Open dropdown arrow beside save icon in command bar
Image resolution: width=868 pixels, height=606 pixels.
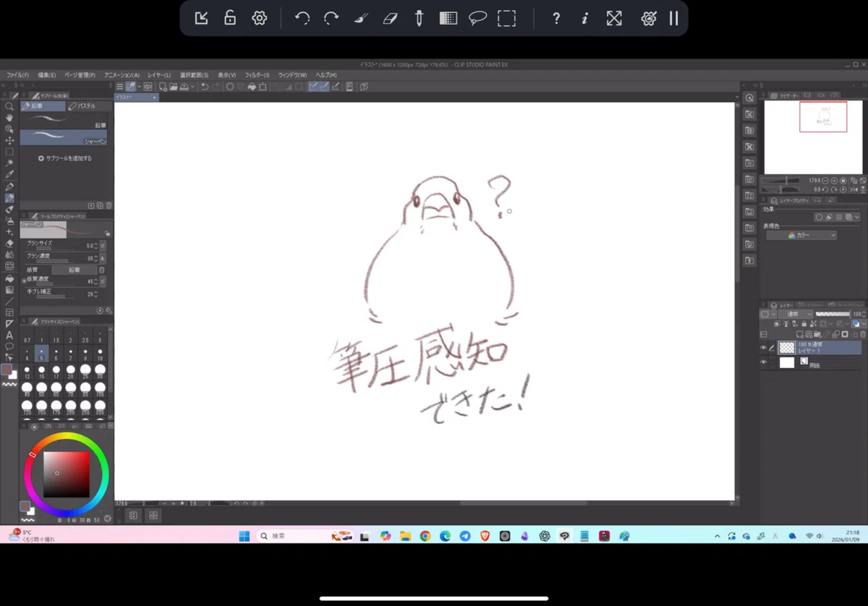coord(193,87)
